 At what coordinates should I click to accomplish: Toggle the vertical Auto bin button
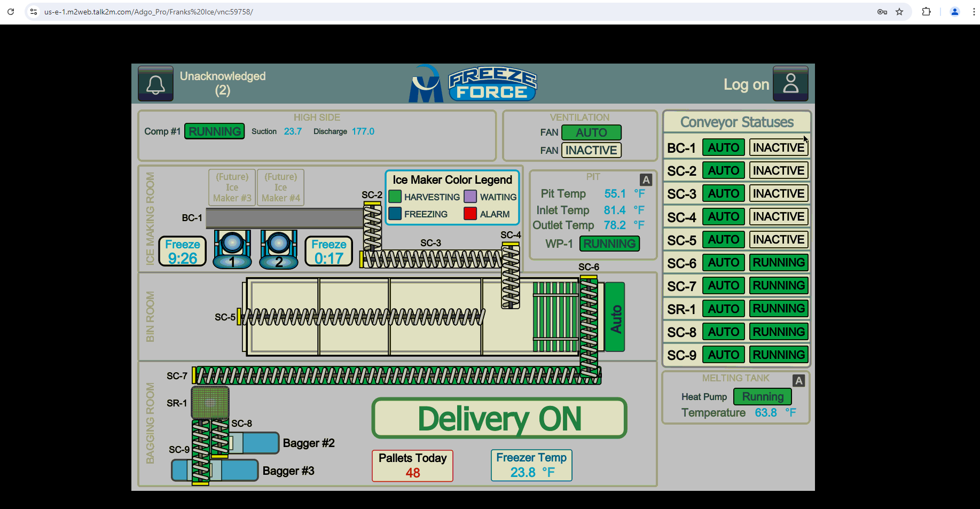click(615, 317)
